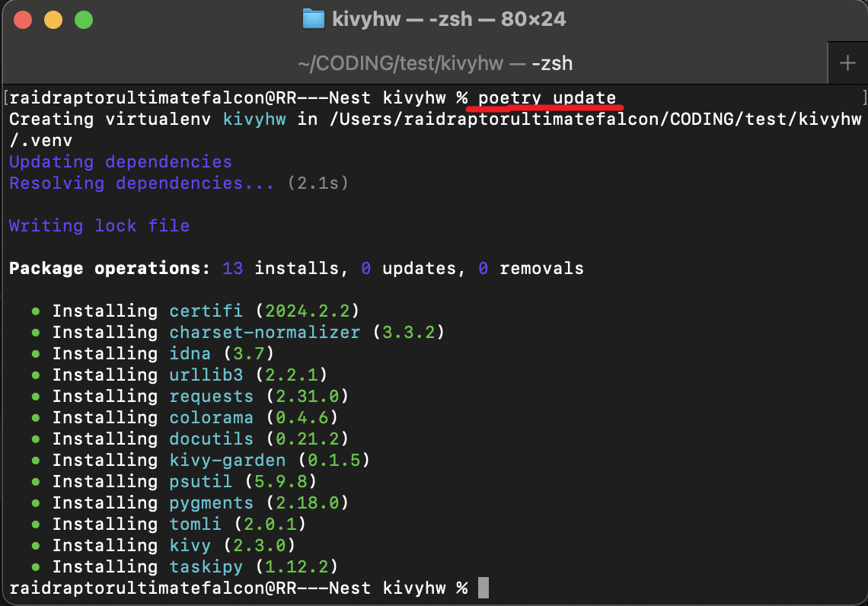Click the taskipy version '1.12.2'
Screen dimensions: 868x606
[x=297, y=566]
